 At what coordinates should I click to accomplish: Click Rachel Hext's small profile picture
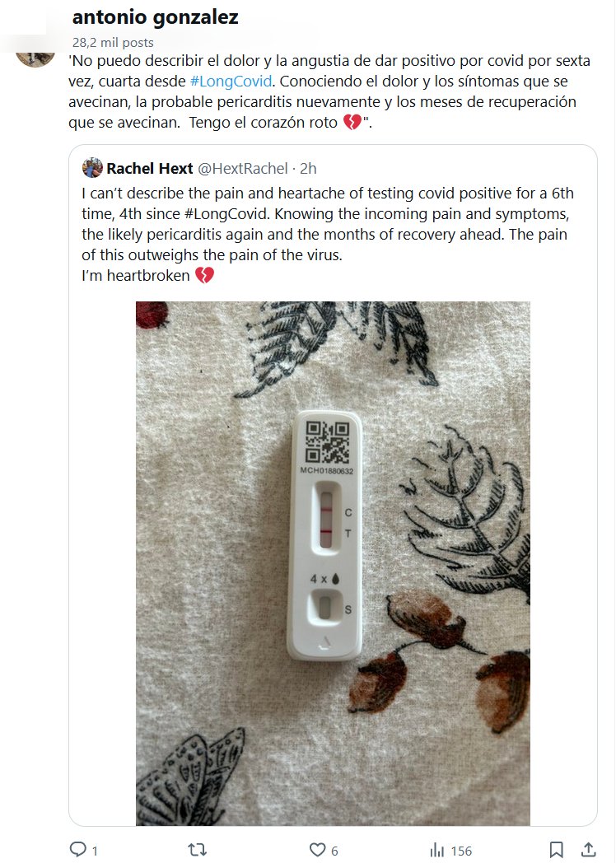tap(92, 168)
